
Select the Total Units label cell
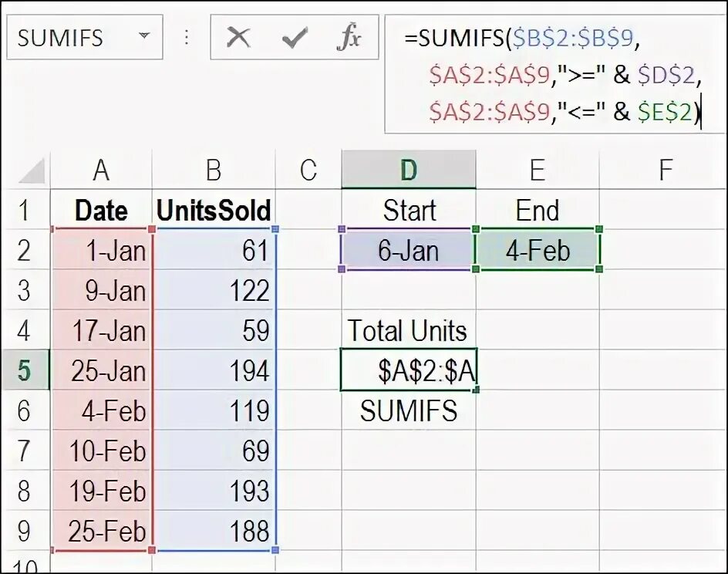pos(408,331)
